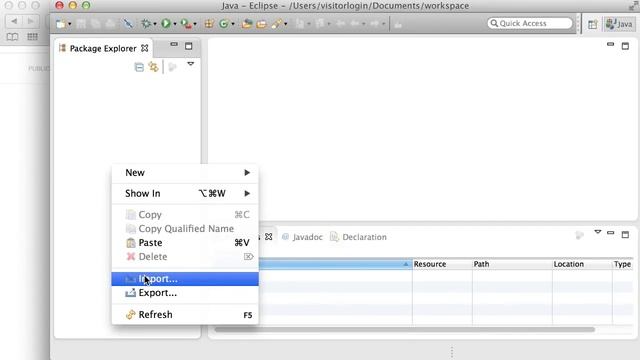Choose Delete from the context menu
The height and width of the screenshot is (360, 640).
tap(185, 257)
